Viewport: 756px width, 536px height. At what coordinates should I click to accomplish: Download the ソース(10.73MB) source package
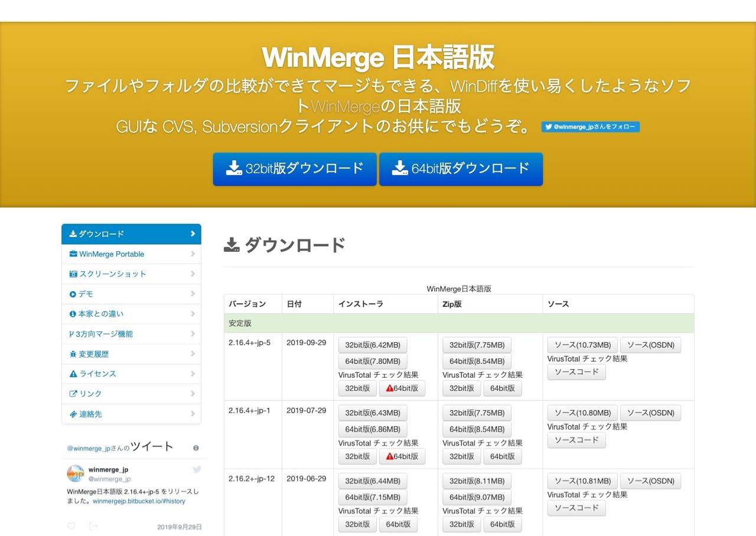tap(582, 345)
